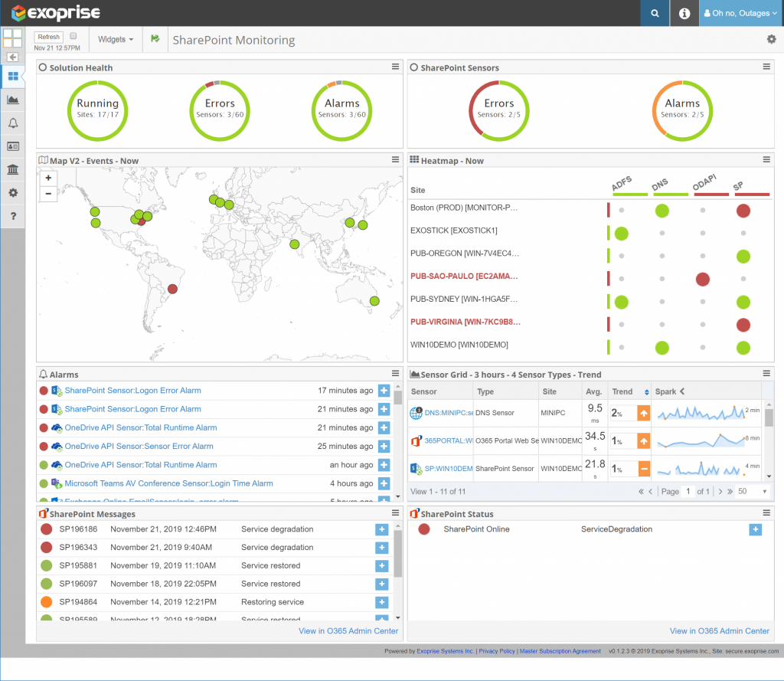This screenshot has width=784, height=681.
Task: Click View in O365 Admin Center under Messages
Action: pyautogui.click(x=348, y=631)
